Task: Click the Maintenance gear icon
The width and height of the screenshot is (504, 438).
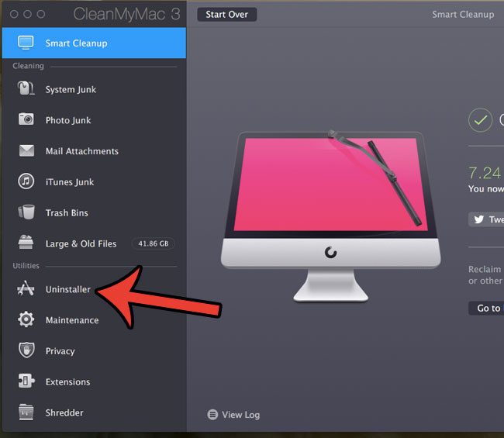Action: click(26, 319)
